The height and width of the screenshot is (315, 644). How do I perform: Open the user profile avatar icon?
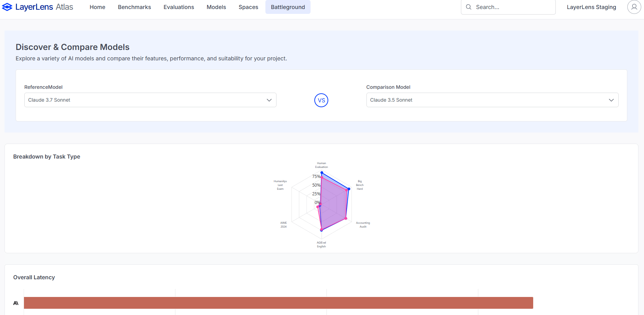coord(634,7)
